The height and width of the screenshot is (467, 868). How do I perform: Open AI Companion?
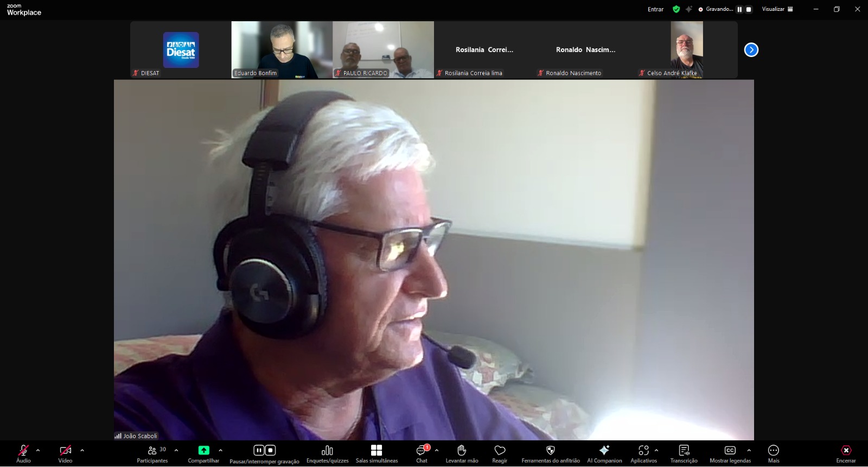point(604,454)
